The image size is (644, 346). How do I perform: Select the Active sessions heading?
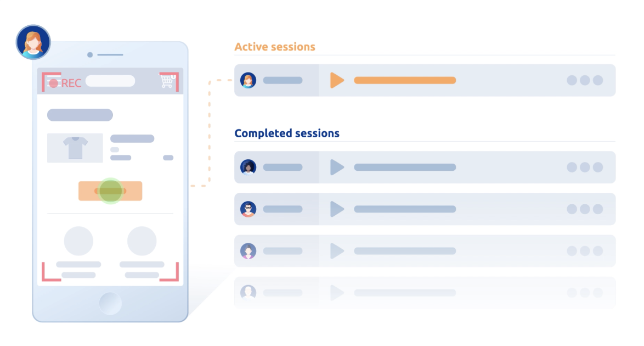(x=275, y=47)
